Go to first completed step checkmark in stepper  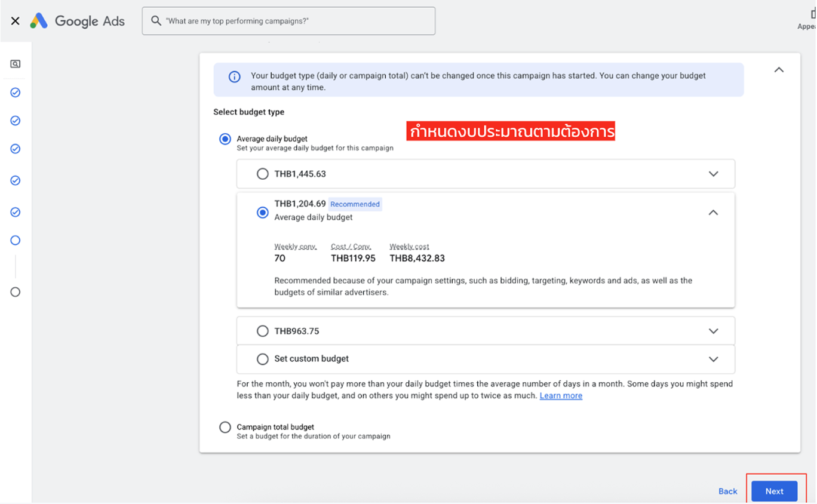[16, 93]
